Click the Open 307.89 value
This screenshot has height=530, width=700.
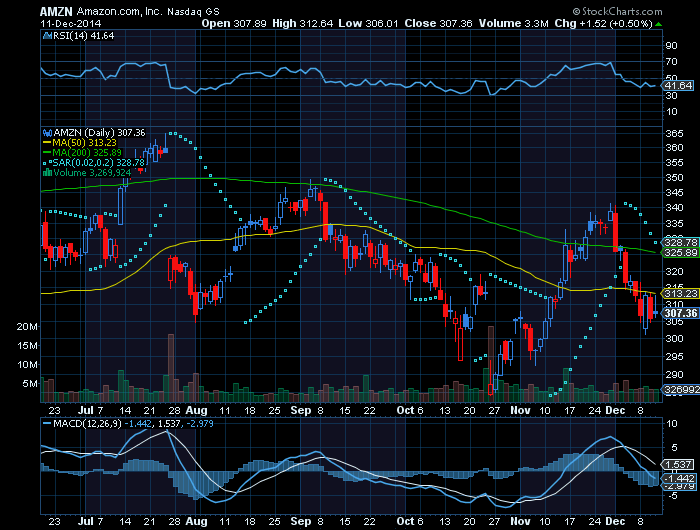[x=234, y=24]
